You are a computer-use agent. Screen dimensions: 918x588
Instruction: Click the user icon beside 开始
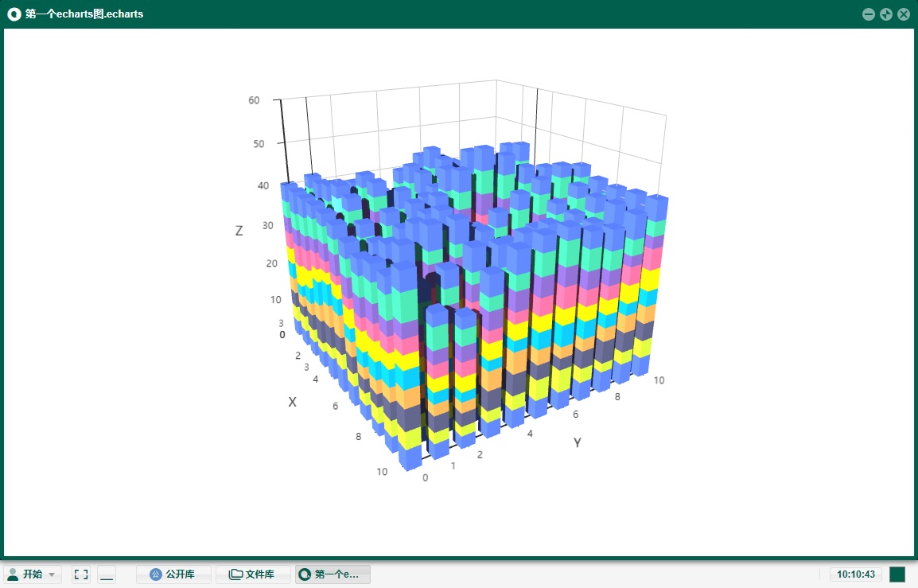(x=13, y=574)
